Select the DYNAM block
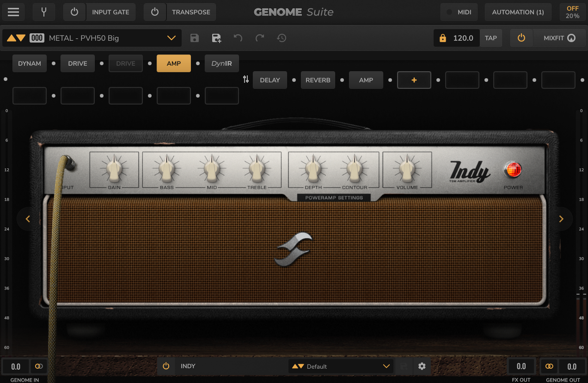The width and height of the screenshot is (588, 383). click(x=30, y=63)
